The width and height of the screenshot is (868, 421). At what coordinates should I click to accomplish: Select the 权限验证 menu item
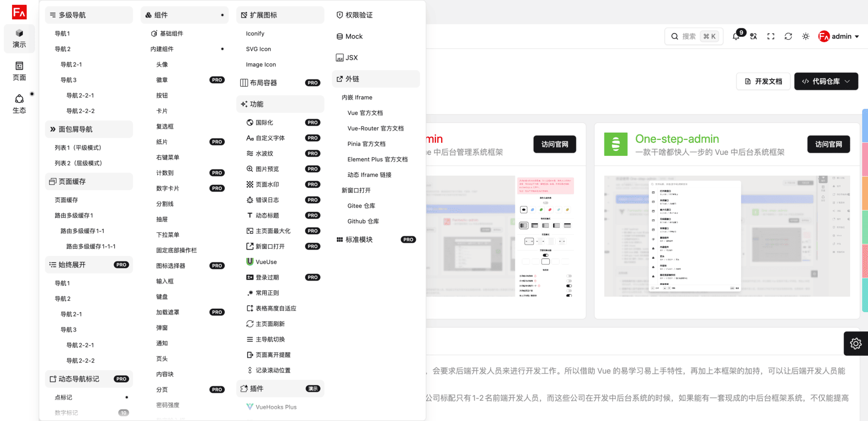click(x=376, y=15)
